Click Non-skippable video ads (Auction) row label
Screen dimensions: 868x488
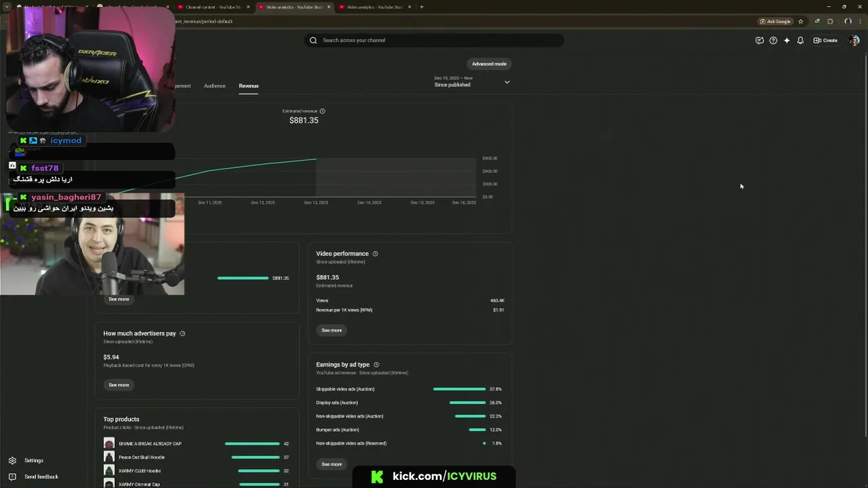tap(349, 416)
